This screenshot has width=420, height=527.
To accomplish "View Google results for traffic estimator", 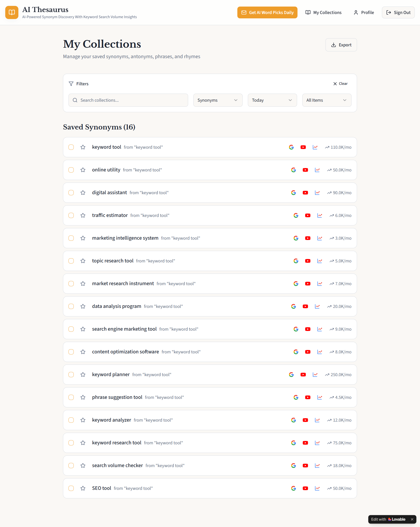I will (296, 215).
